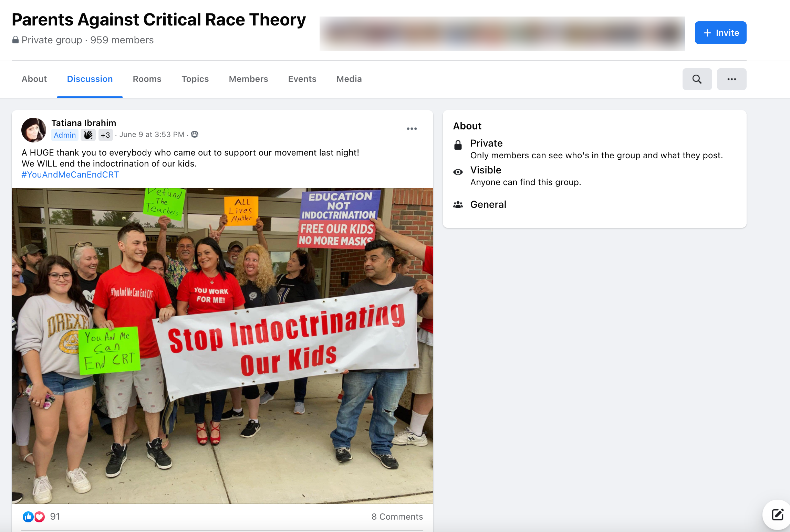Viewport: 790px width, 532px height.
Task: Open the 8 Comments link
Action: tap(397, 516)
